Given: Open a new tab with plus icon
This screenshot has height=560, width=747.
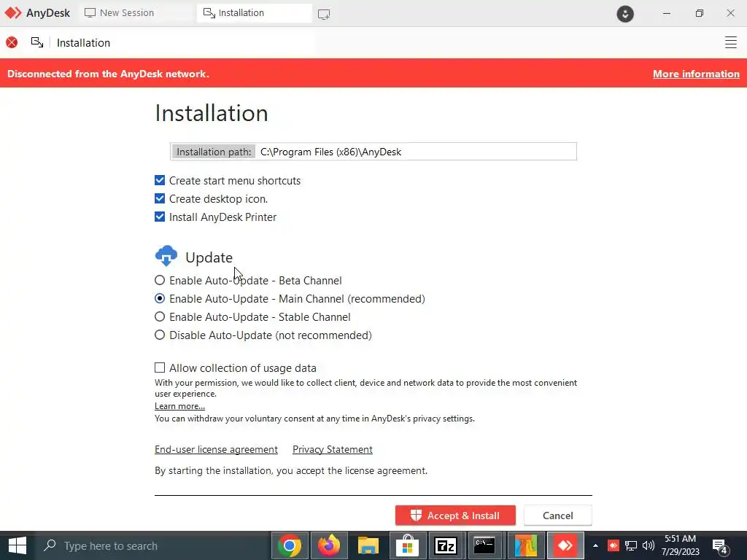Looking at the screenshot, I should pyautogui.click(x=324, y=15).
